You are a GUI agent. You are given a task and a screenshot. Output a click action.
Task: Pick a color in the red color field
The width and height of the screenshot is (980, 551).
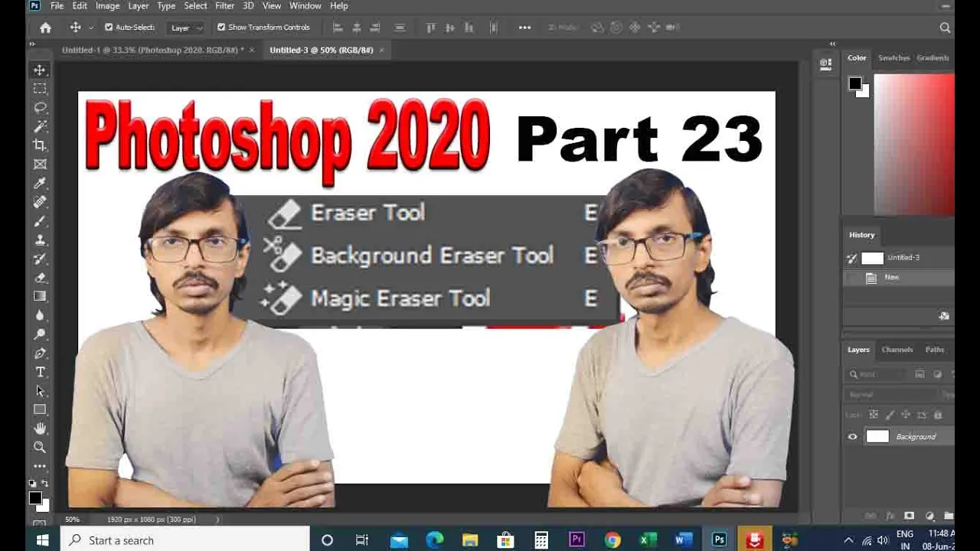point(914,145)
